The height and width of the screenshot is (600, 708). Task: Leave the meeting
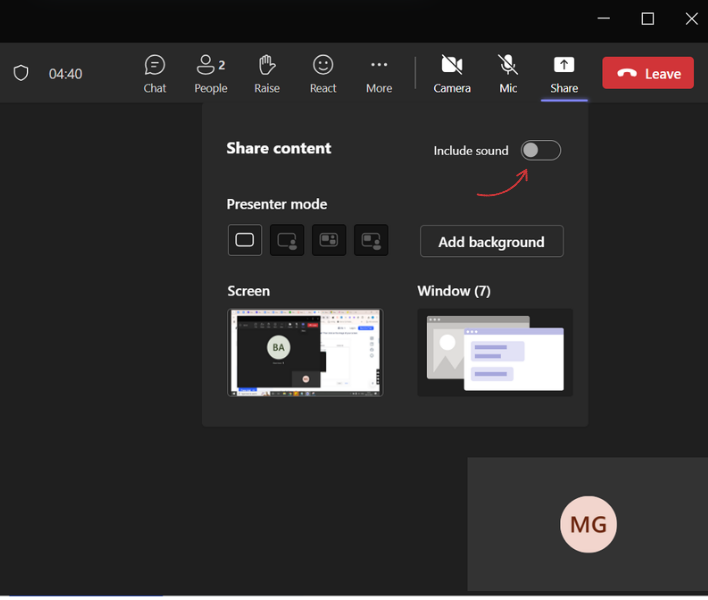[x=647, y=73]
